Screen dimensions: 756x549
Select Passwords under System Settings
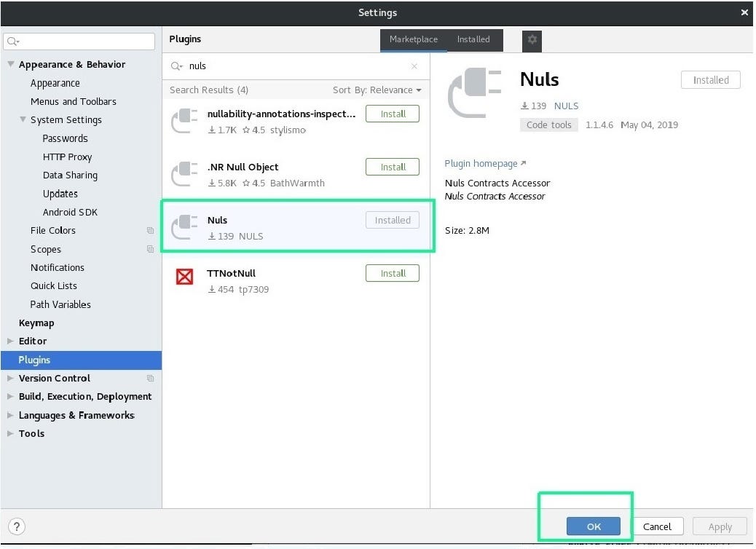(x=65, y=138)
